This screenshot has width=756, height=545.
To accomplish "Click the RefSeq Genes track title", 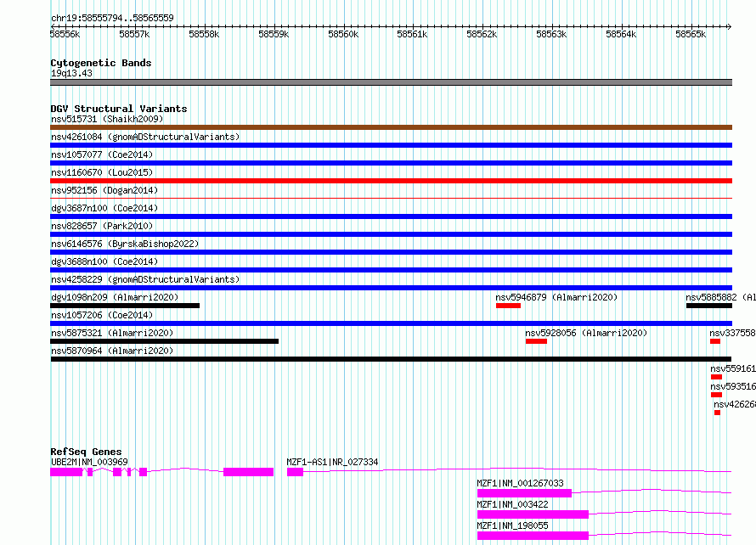I will [x=86, y=452].
